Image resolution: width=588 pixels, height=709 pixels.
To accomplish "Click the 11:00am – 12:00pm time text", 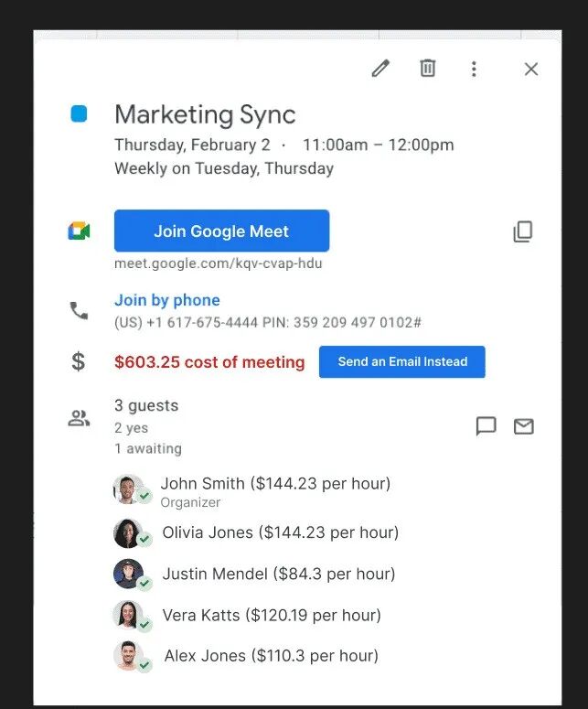I will (x=379, y=145).
